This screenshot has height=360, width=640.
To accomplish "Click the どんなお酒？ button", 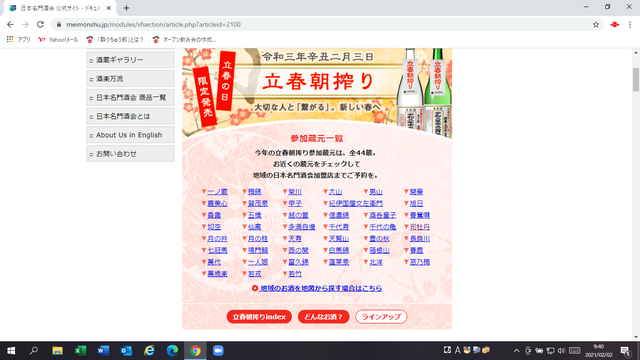I will point(324,317).
